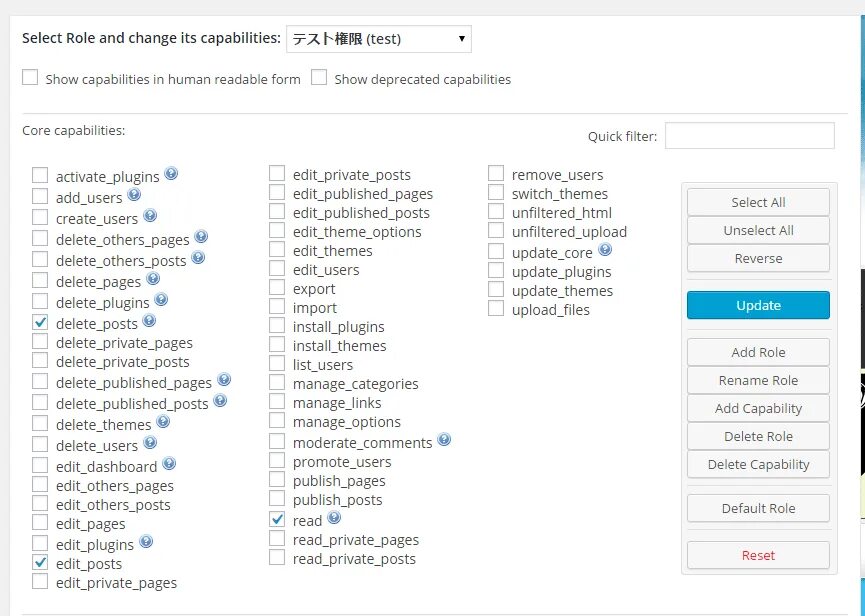
Task: Click help icon beside update_core
Action: tap(604, 250)
